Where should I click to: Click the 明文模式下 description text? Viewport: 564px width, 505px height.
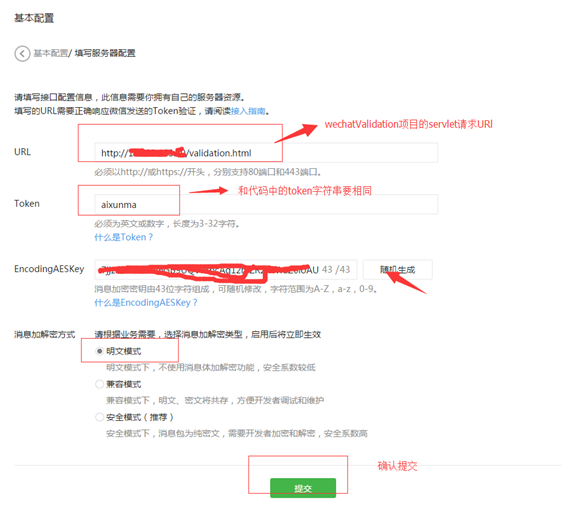click(211, 367)
